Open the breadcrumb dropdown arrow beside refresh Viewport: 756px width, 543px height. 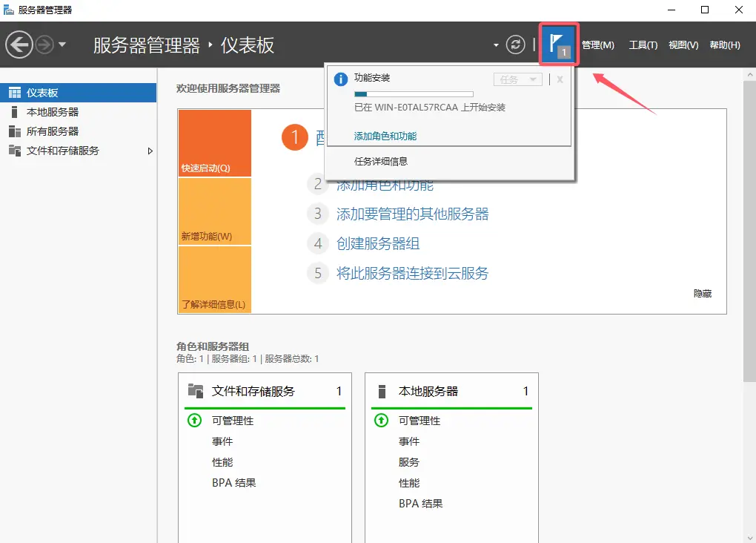(496, 45)
